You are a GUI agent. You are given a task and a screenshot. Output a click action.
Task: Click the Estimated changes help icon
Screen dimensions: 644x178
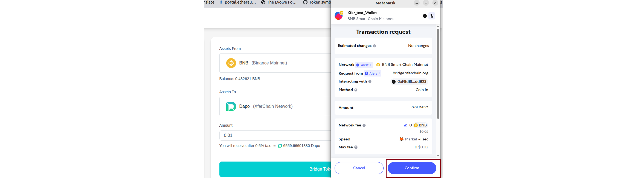(x=374, y=46)
